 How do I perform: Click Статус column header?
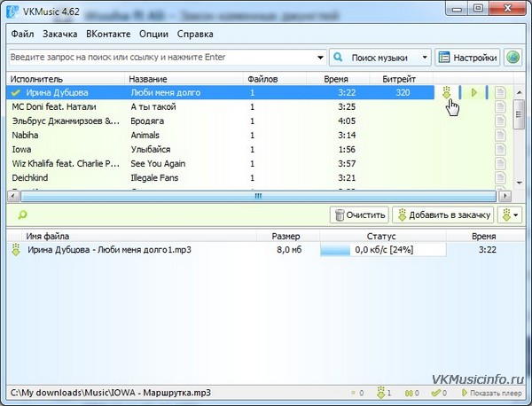pos(383,236)
